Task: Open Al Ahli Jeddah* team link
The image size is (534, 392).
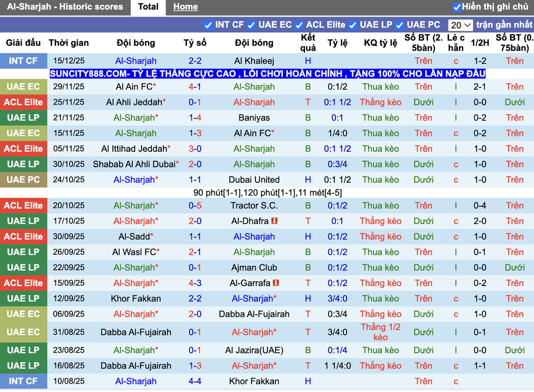Action: point(136,102)
